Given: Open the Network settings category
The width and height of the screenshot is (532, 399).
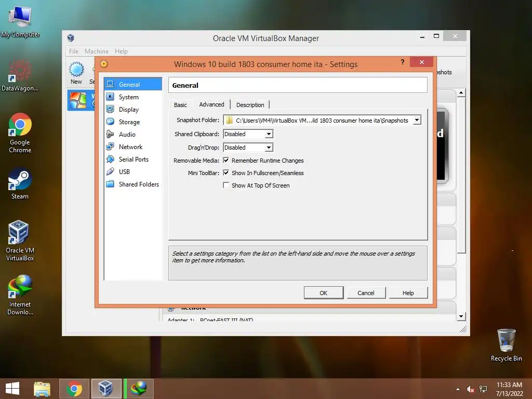Looking at the screenshot, I should [x=133, y=147].
